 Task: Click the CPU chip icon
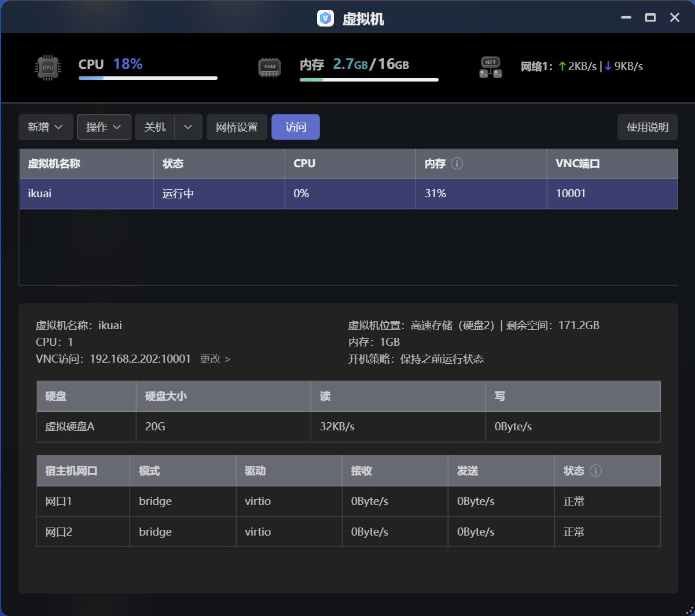coord(47,67)
